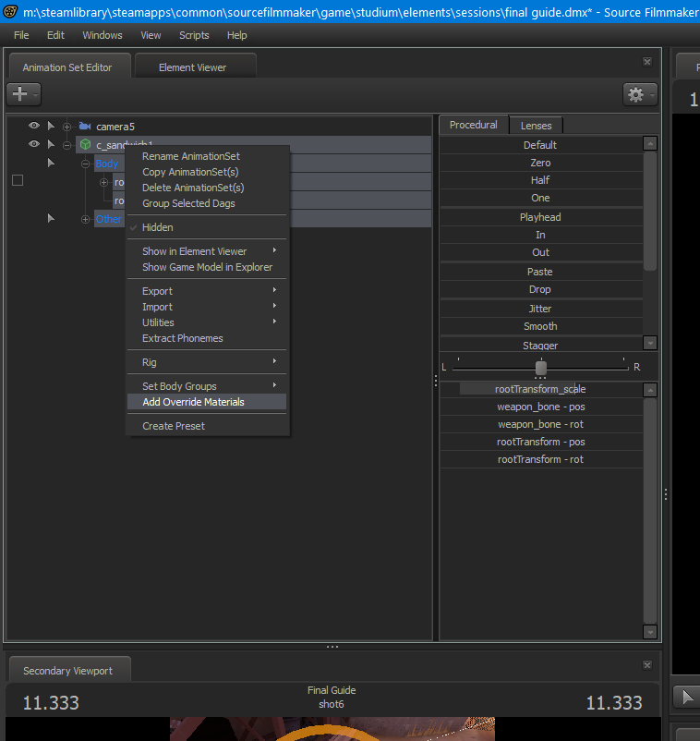This screenshot has width=700, height=741.
Task: Apply the Playhead preset
Action: click(541, 217)
